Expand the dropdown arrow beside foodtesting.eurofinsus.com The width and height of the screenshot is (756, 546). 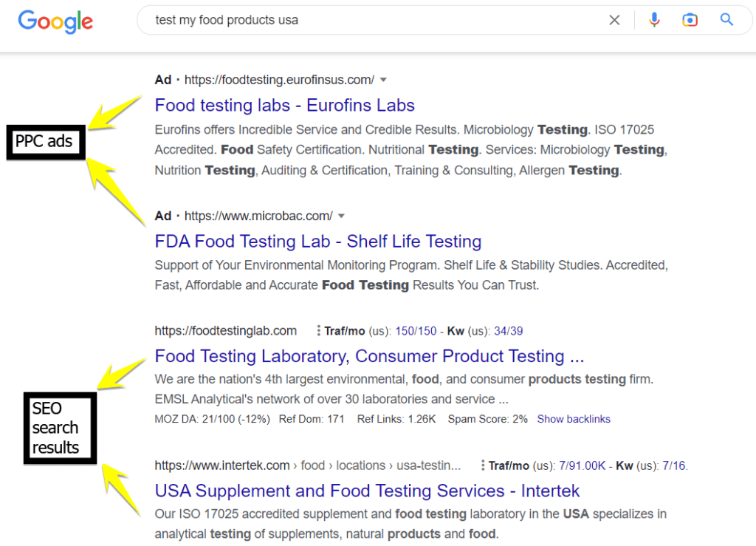click(382, 79)
